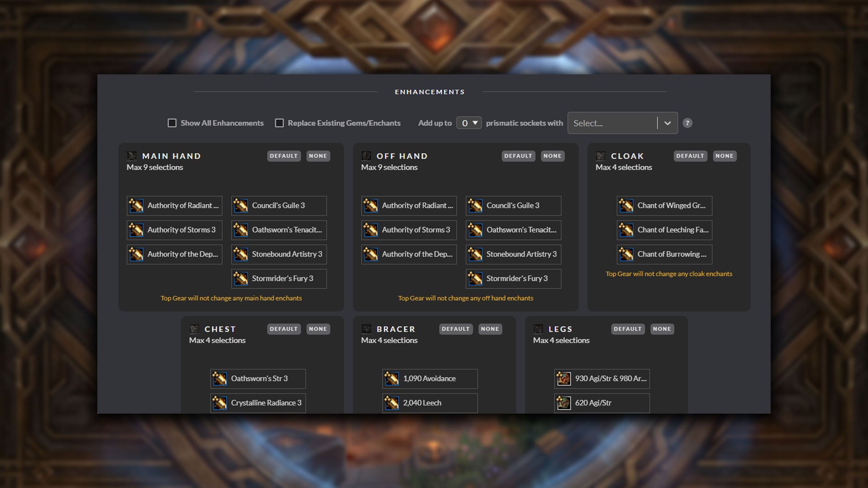The height and width of the screenshot is (488, 868).
Task: Select Main Hand Authority of the Dep... icon
Action: [136, 254]
